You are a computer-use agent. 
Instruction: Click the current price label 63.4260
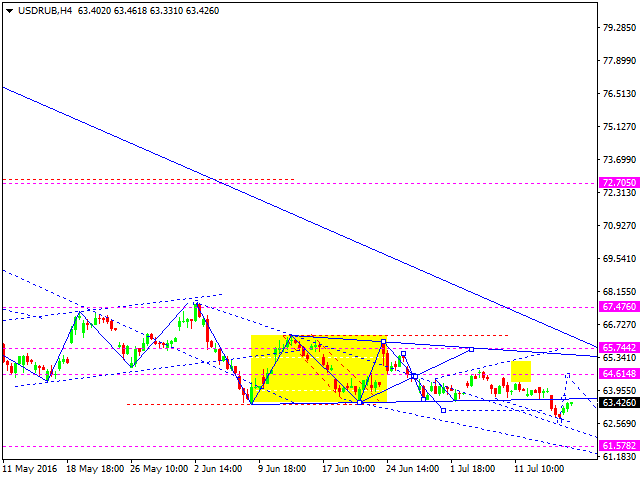pyautogui.click(x=619, y=402)
